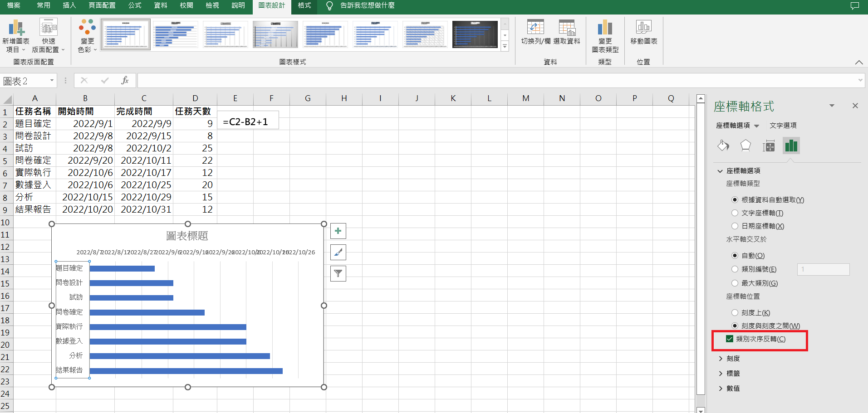Screen dimensions: 868x413
Task: Open the task pane options dropdown arrow
Action: point(832,106)
